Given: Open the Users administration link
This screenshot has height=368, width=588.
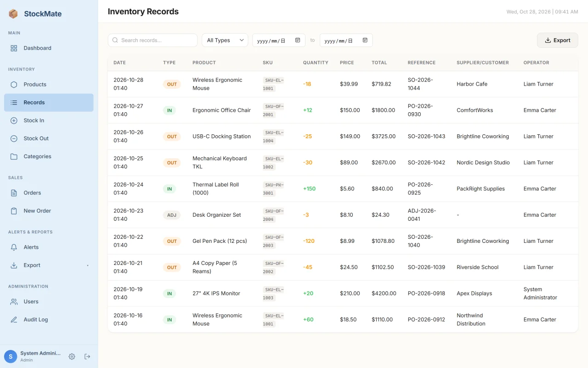Looking at the screenshot, I should click(x=49, y=302).
